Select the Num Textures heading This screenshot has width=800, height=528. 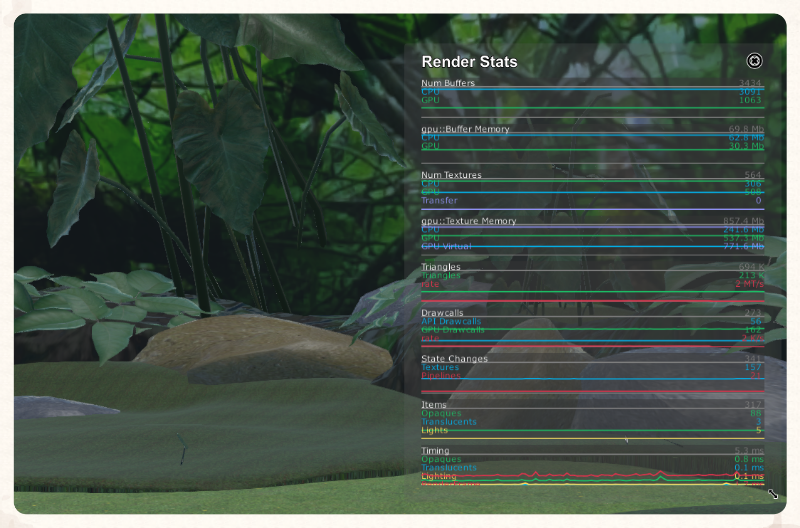pyautogui.click(x=451, y=175)
